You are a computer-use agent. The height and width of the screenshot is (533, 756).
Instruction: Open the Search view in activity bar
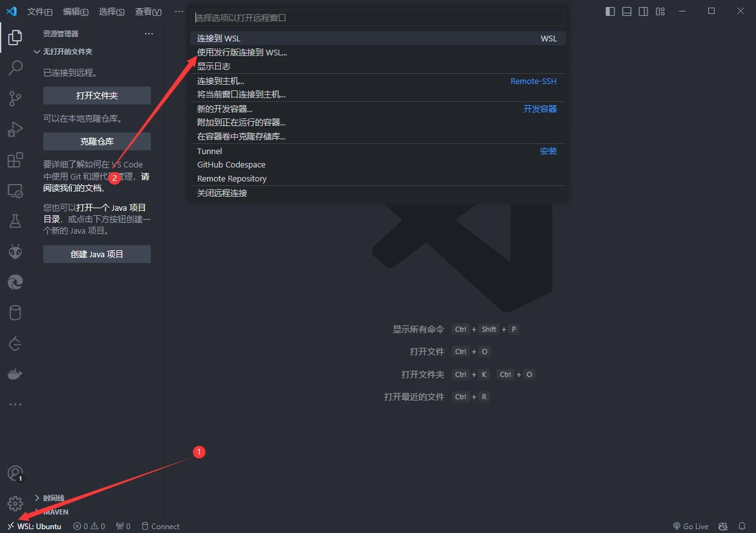pos(15,68)
